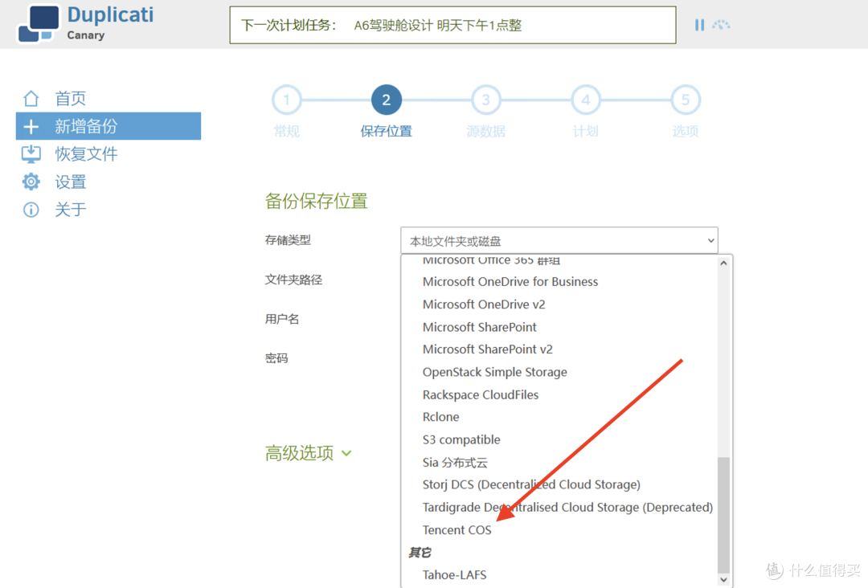868x588 pixels.
Task: Click the 备份保存位置 heading
Action: (316, 201)
